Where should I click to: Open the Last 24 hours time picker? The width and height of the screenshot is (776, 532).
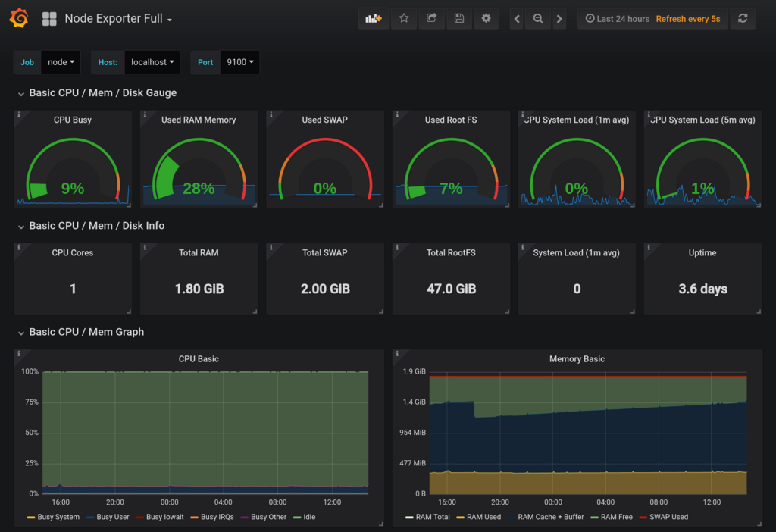coord(617,19)
